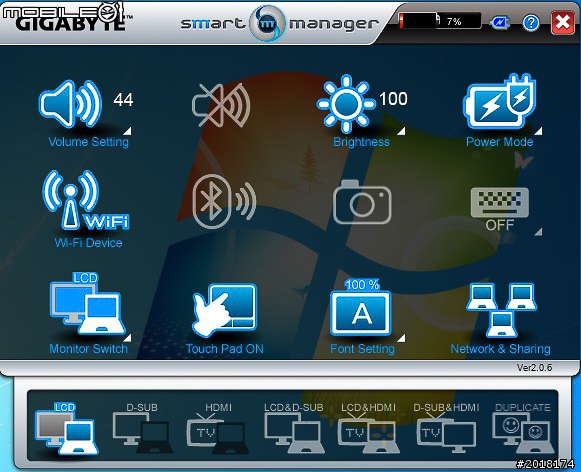Expand the keyboard backlight corner arrow
This screenshot has width=581, height=472.
538,232
